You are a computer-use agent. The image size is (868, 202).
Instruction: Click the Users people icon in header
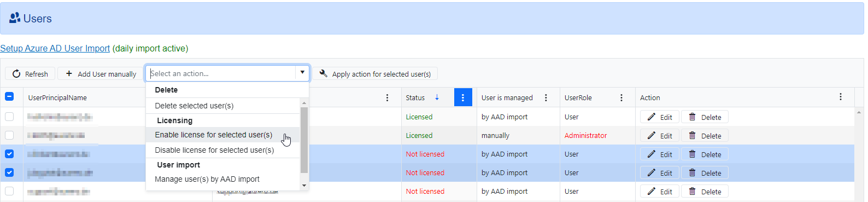click(x=15, y=18)
